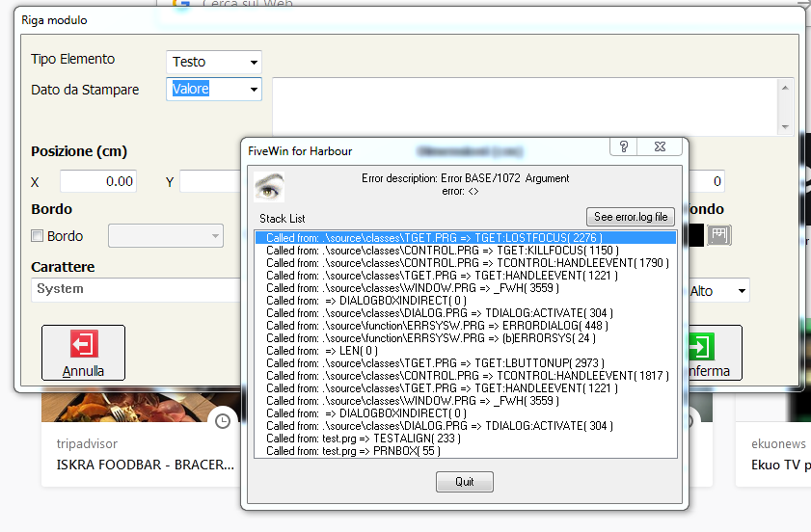Open the disabled Bordo style dropdown
Viewport: 811px width, 532px height.
166,236
